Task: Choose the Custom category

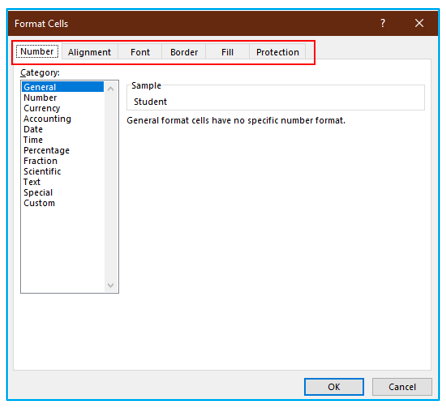Action: (63, 203)
